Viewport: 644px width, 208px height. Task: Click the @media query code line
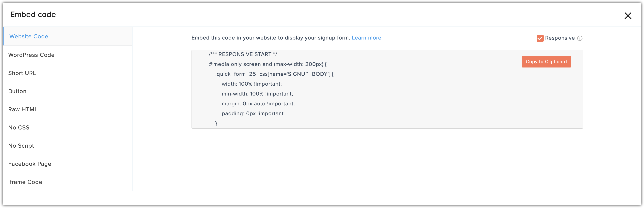coord(268,64)
